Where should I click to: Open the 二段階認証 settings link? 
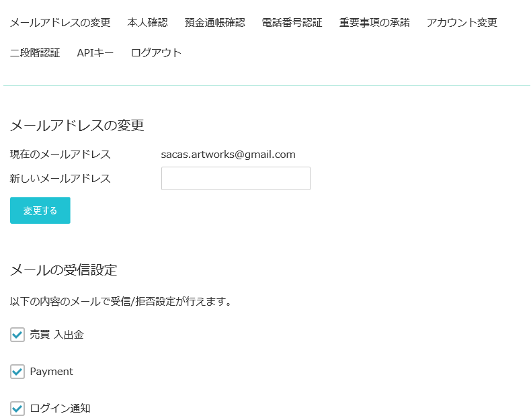pos(35,53)
